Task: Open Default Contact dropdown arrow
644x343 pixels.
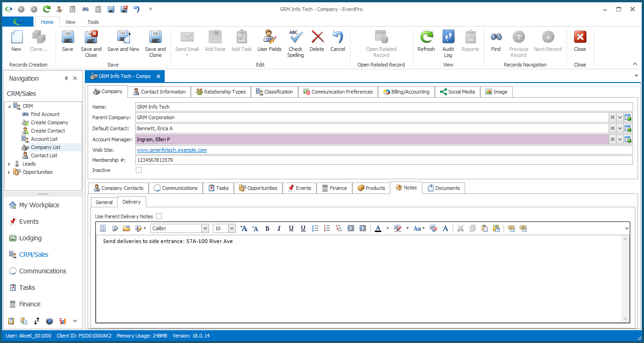Action: tap(620, 128)
